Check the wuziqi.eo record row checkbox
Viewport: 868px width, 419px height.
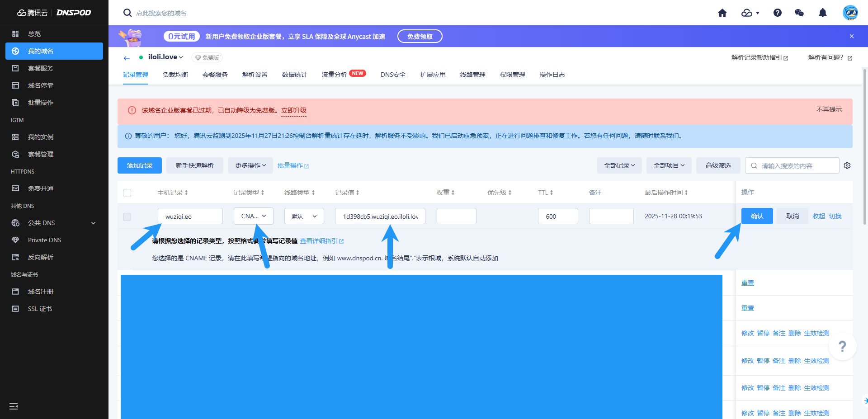tap(127, 217)
